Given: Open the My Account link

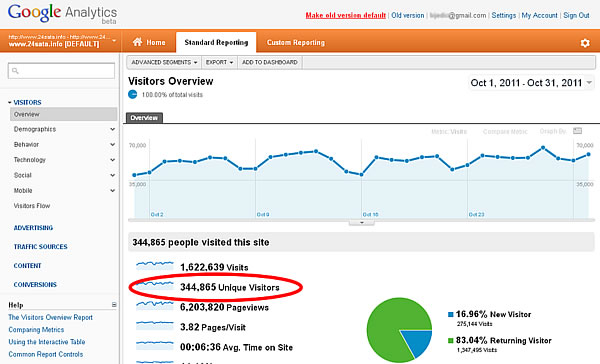Looking at the screenshot, I should 540,15.
